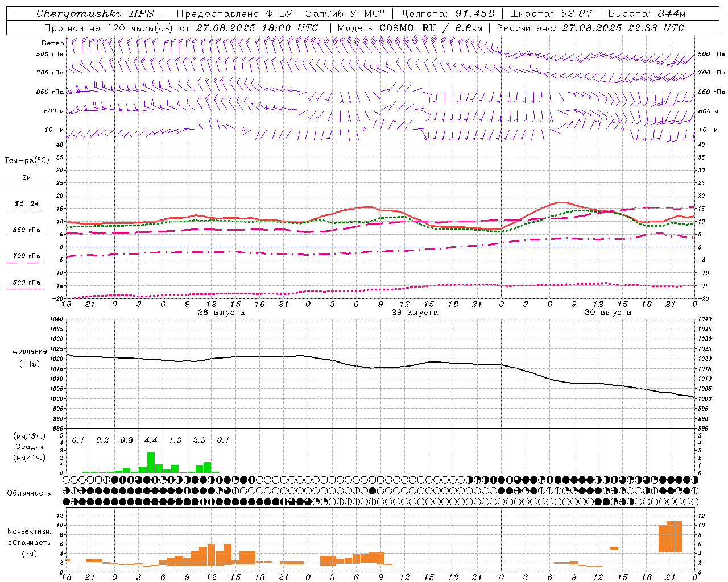Select the 29 августа date label

[x=415, y=313]
